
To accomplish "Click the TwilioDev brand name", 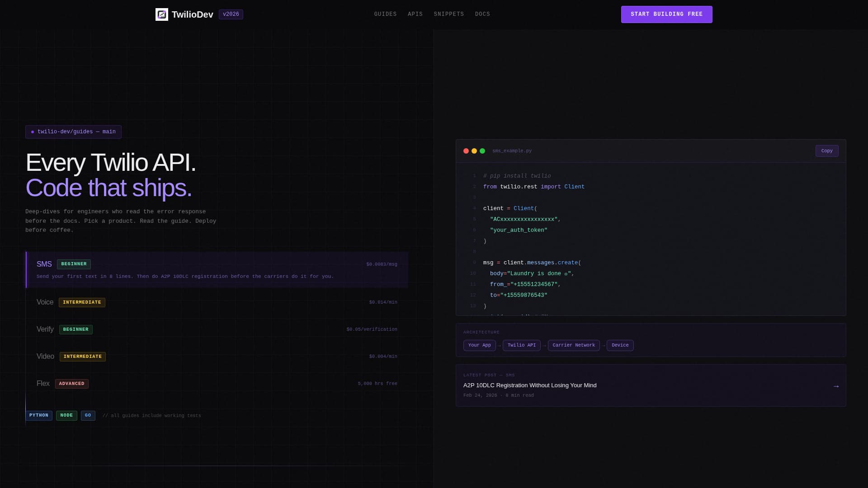I will (x=192, y=14).
